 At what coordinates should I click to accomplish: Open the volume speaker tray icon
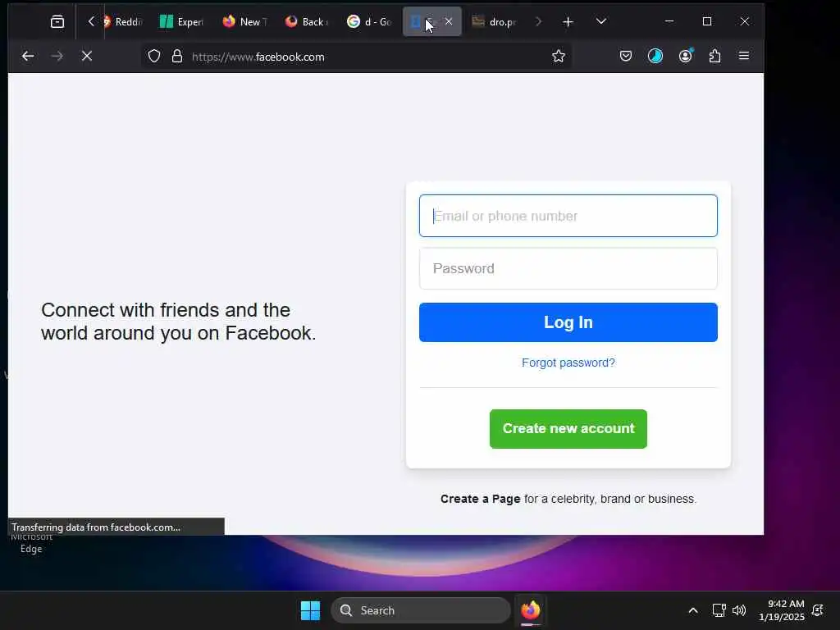click(x=739, y=610)
